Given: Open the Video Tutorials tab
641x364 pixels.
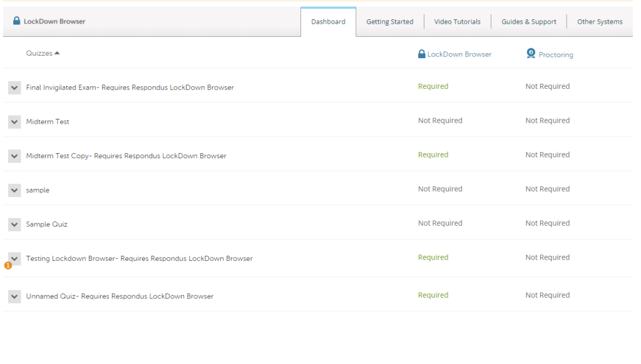Looking at the screenshot, I should coord(457,21).
